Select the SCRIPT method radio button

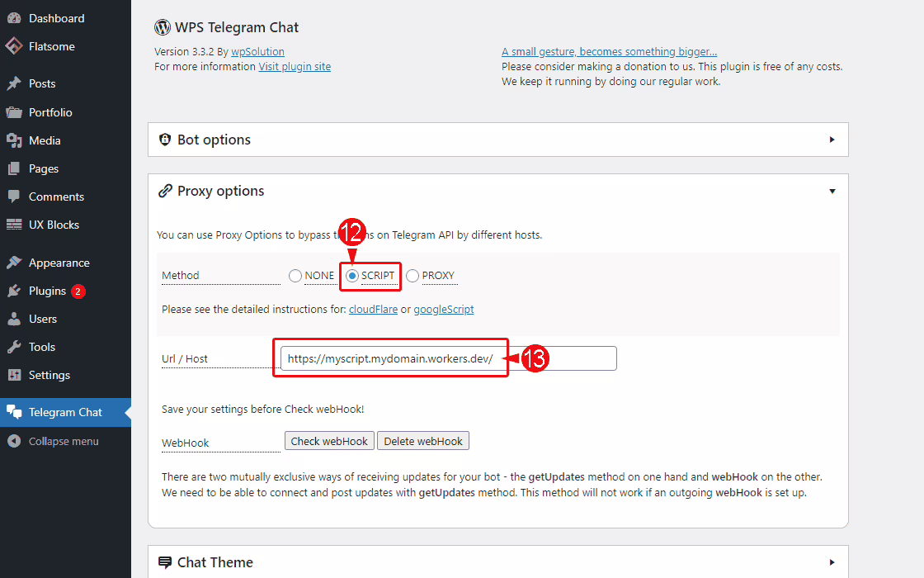pos(352,276)
